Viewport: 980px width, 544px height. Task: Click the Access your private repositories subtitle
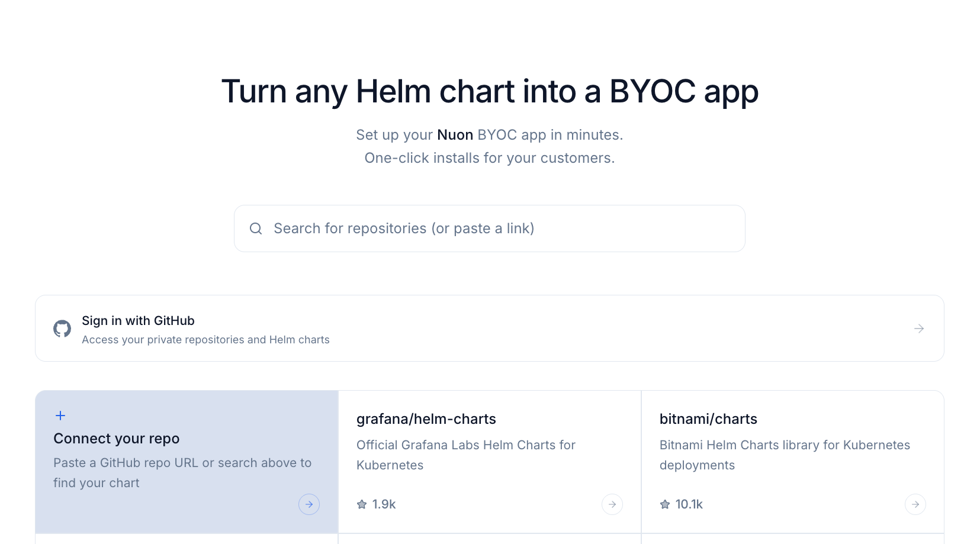205,340
